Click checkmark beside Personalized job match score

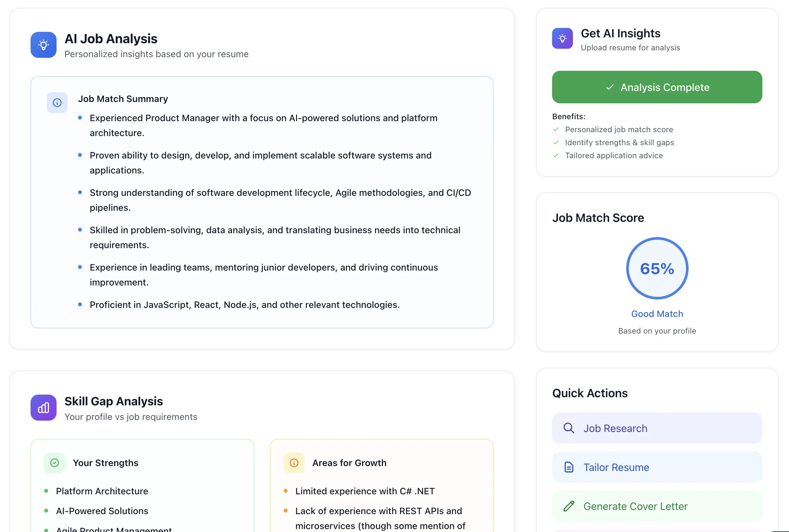(x=556, y=129)
